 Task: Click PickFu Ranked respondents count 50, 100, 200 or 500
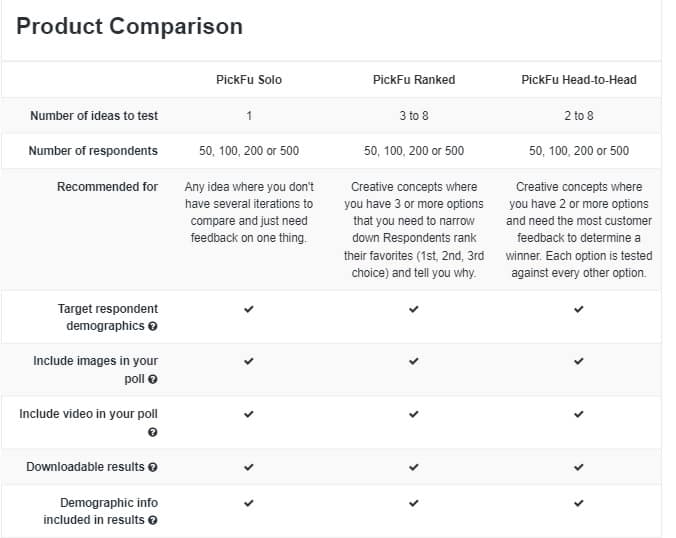(413, 151)
